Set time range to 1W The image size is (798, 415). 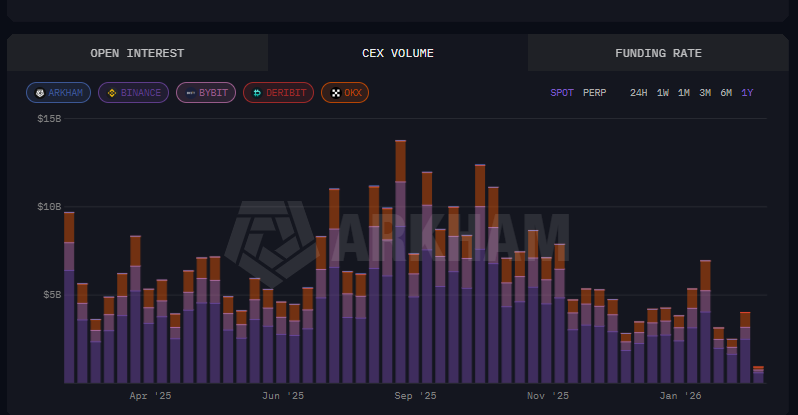coord(663,93)
